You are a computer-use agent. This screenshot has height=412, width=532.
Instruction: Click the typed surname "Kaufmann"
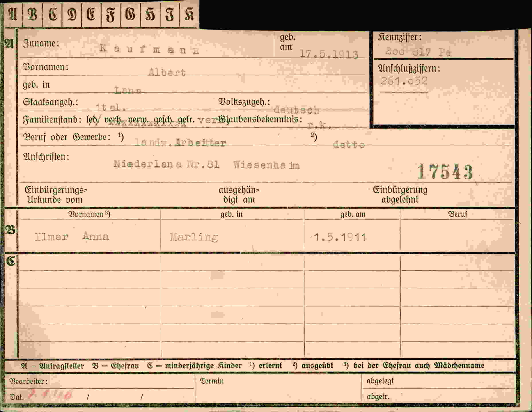pos(149,49)
